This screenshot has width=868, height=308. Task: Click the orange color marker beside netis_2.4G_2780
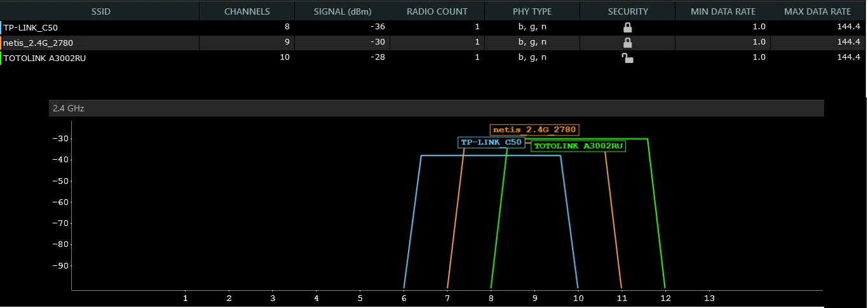pos(1,43)
